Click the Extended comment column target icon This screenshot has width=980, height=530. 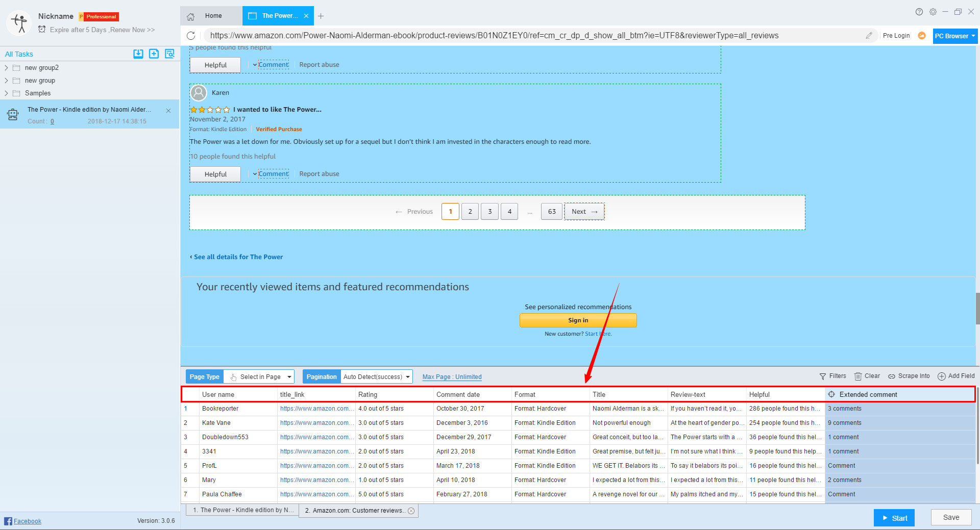(831, 394)
